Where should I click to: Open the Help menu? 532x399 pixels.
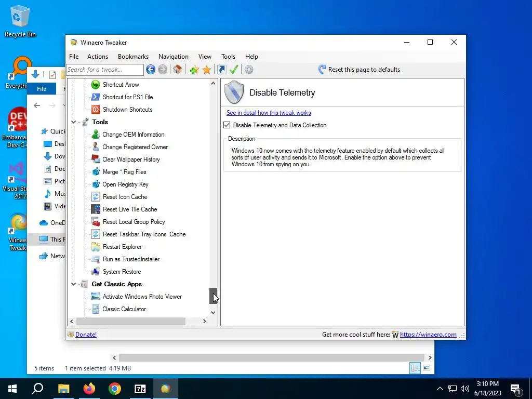point(251,57)
